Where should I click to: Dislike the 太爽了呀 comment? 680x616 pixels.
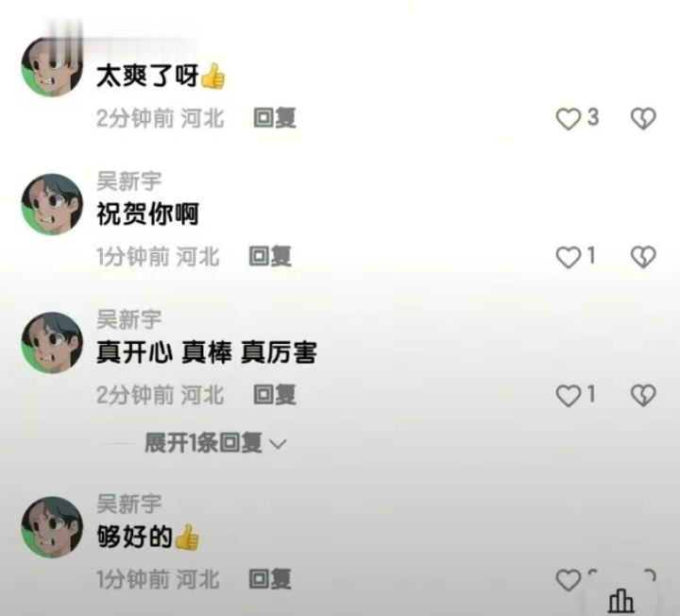[x=643, y=119]
